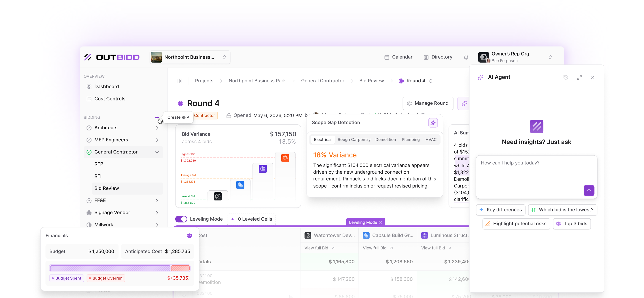Switch to the HVAC tab
Image resolution: width=644 pixels, height=298 pixels.
(x=431, y=140)
